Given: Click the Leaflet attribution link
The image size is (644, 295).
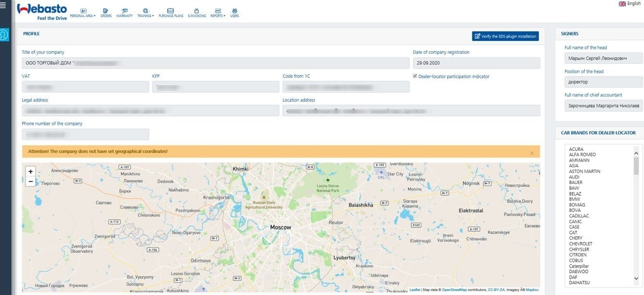Looking at the screenshot, I should pyautogui.click(x=415, y=290).
